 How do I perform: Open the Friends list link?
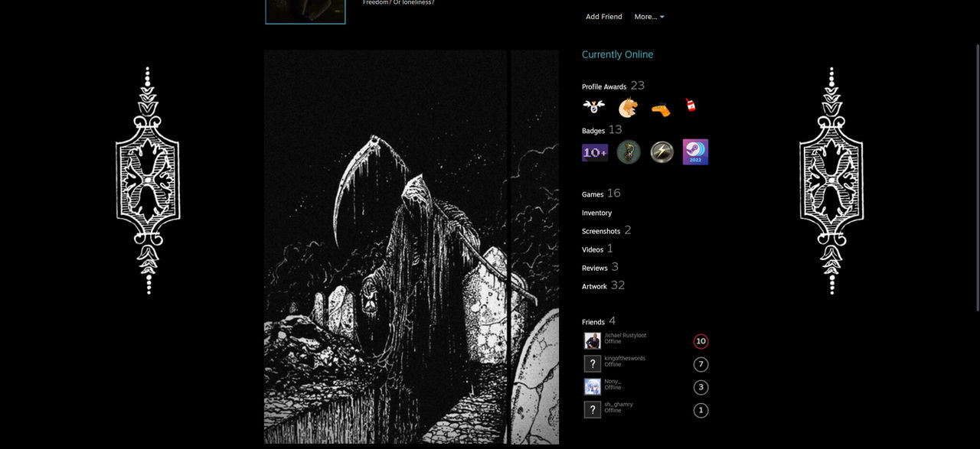pos(593,323)
